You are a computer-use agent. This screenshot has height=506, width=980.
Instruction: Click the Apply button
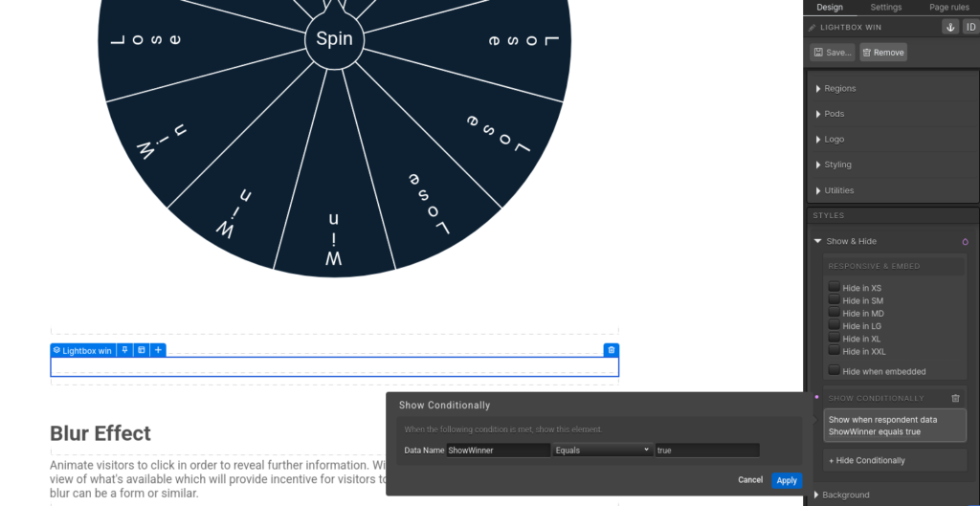pyautogui.click(x=787, y=480)
